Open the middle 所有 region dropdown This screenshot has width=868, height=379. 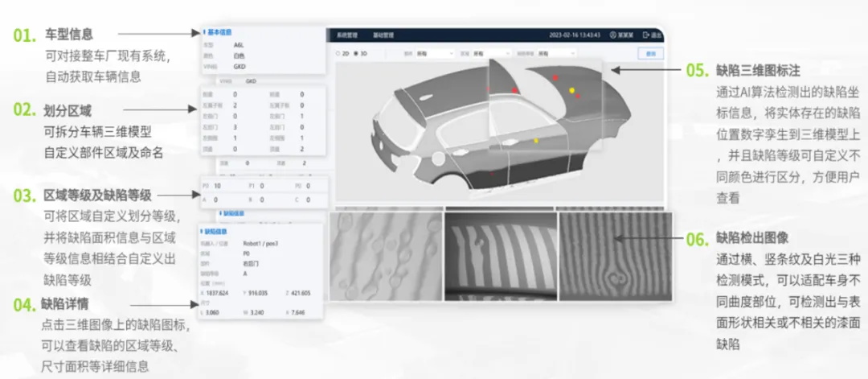point(492,53)
